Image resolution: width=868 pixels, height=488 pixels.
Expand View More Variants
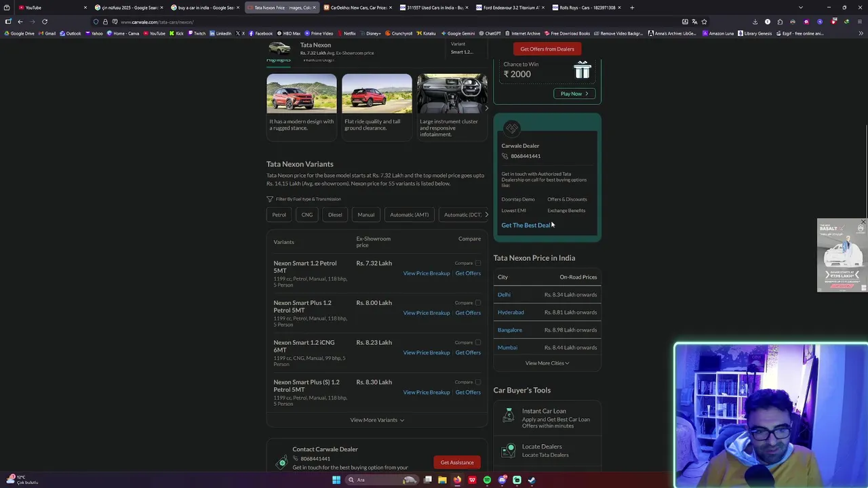point(377,420)
